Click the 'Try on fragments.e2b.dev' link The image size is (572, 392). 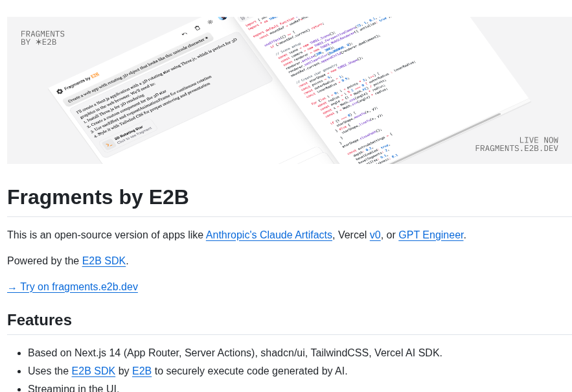pos(73,287)
